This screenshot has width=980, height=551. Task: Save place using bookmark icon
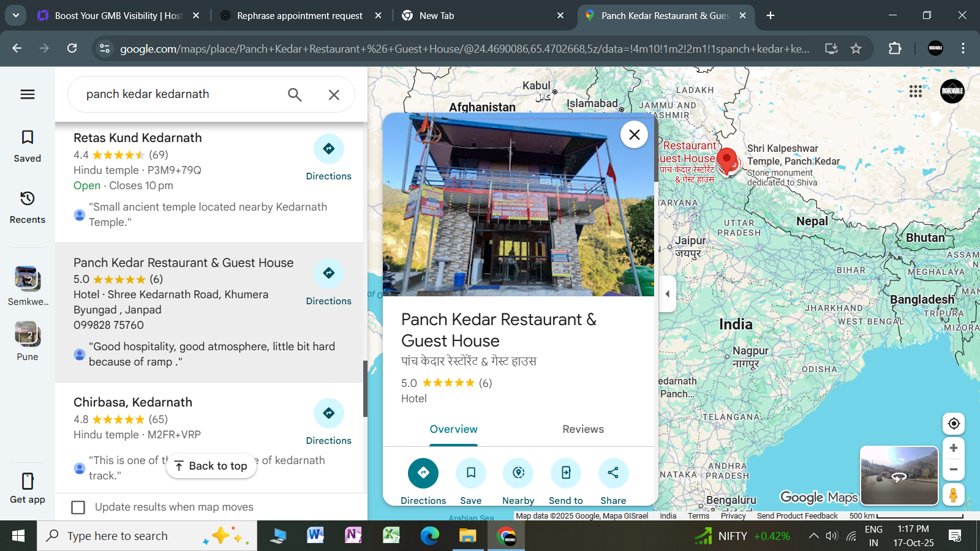tap(471, 473)
